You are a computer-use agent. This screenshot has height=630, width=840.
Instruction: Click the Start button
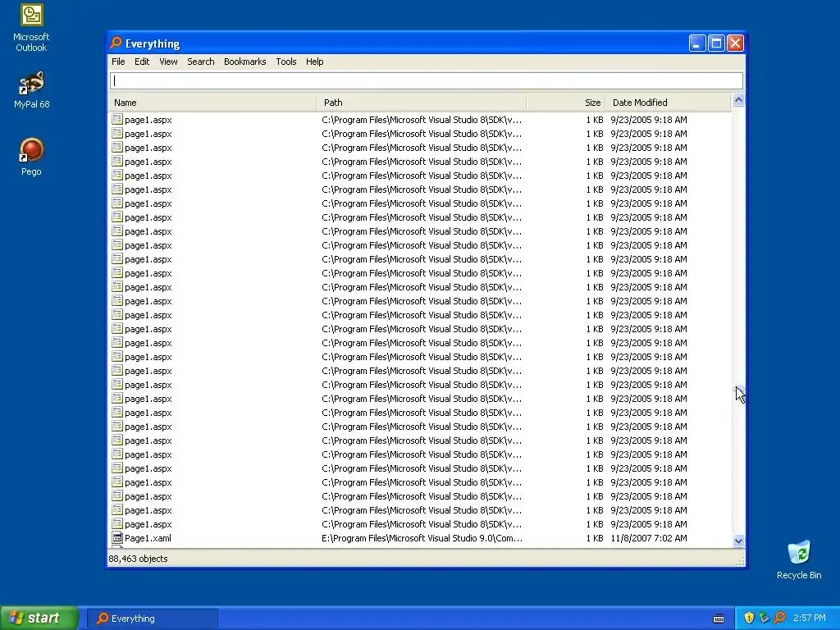click(39, 618)
